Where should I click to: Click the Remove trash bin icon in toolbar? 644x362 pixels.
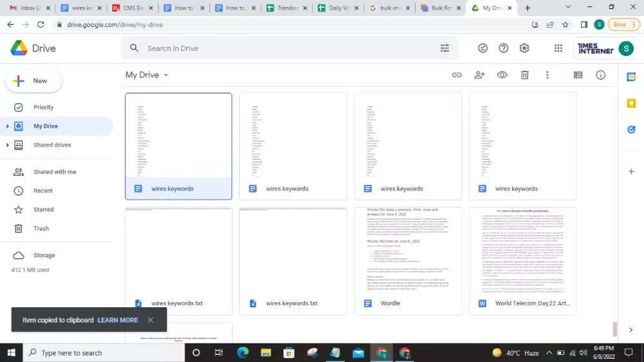525,75
